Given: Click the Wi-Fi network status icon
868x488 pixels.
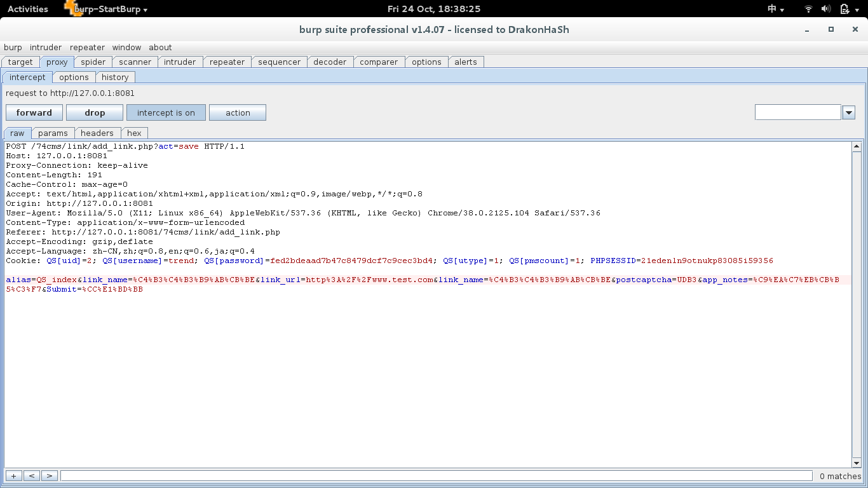Looking at the screenshot, I should (808, 9).
